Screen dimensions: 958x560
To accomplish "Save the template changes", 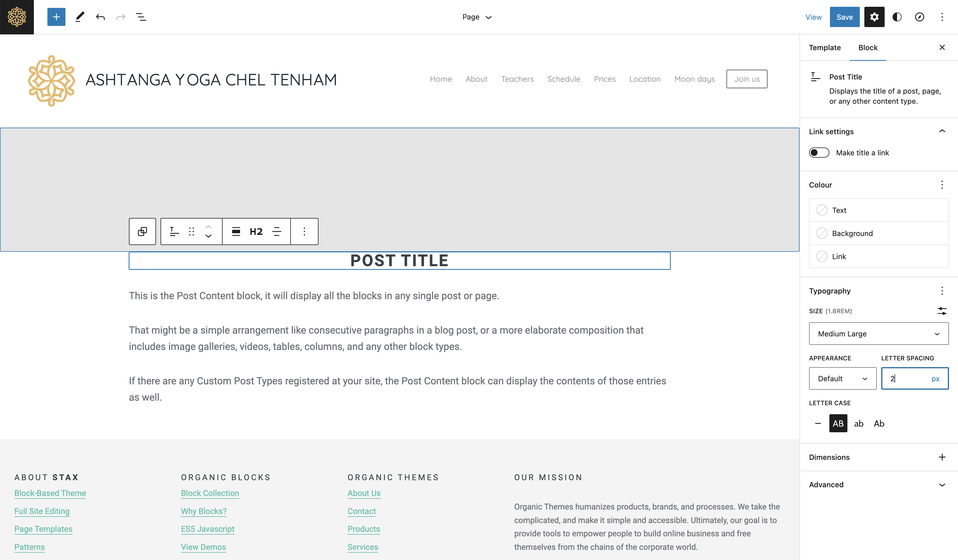I will coord(844,17).
